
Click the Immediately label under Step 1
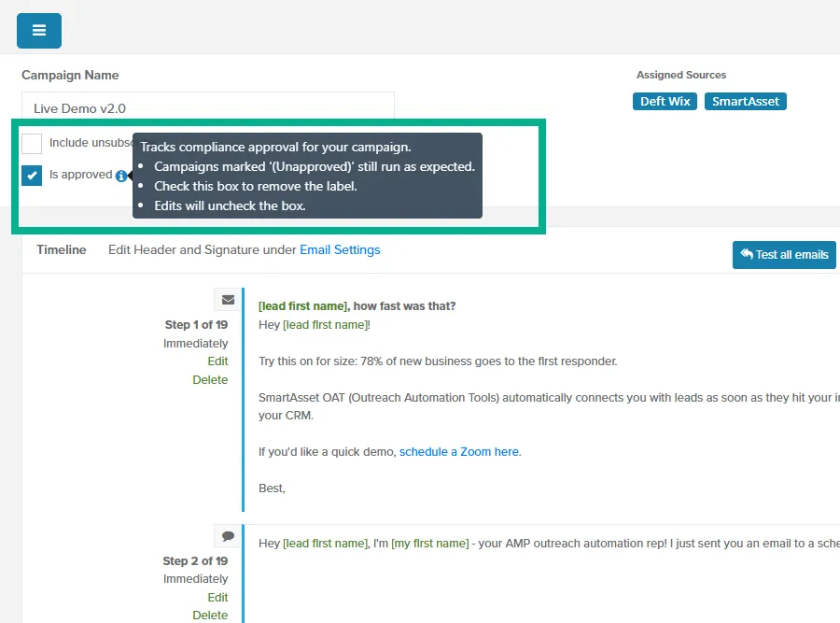[x=196, y=343]
